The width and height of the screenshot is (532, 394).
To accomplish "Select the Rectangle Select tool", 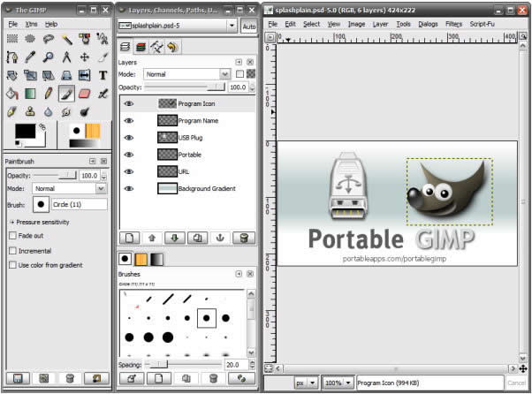I will click(x=12, y=39).
